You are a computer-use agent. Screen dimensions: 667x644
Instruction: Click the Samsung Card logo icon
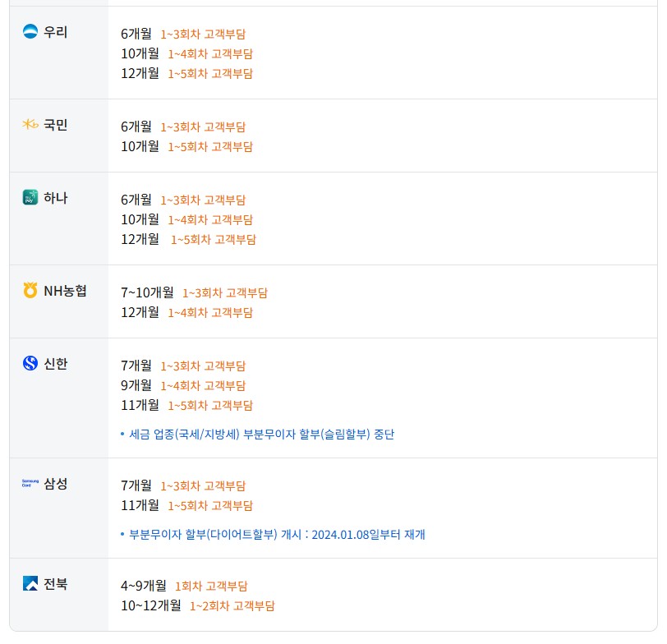pyautogui.click(x=30, y=483)
